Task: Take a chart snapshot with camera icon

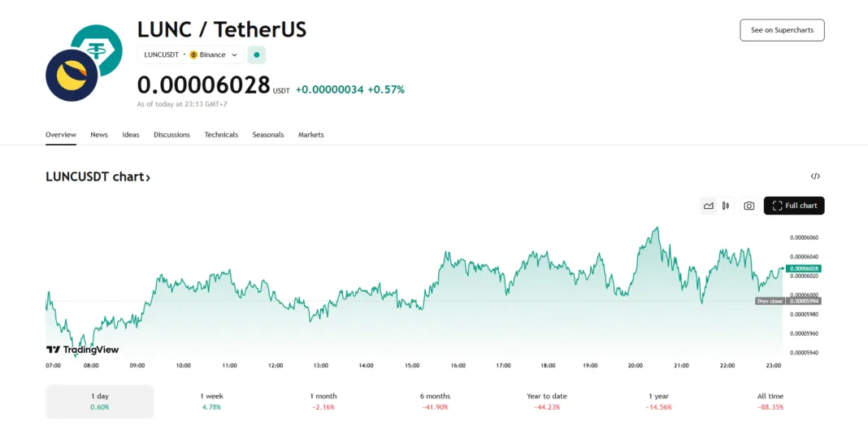Action: click(x=749, y=206)
